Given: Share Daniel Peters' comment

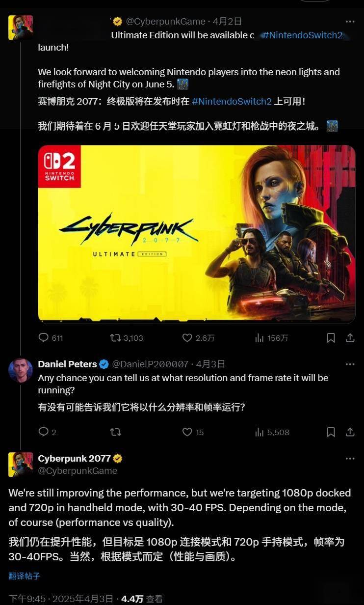Looking at the screenshot, I should [x=350, y=432].
